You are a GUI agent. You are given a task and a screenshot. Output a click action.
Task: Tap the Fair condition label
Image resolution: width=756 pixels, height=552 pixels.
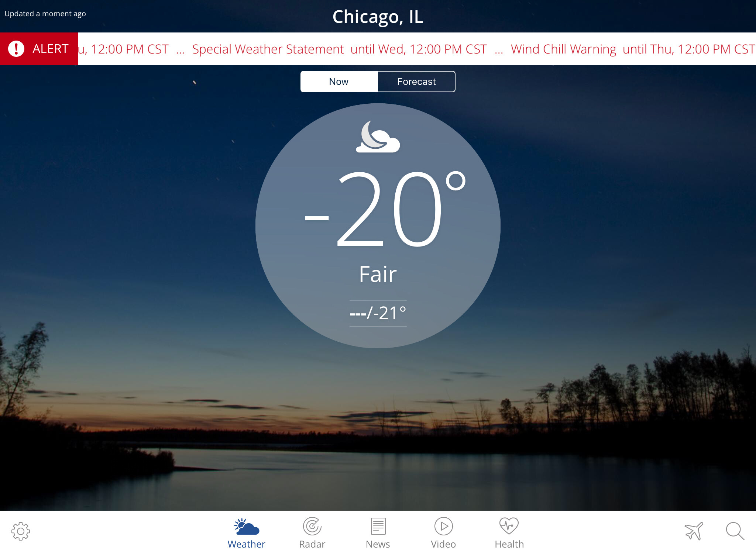[x=378, y=274]
